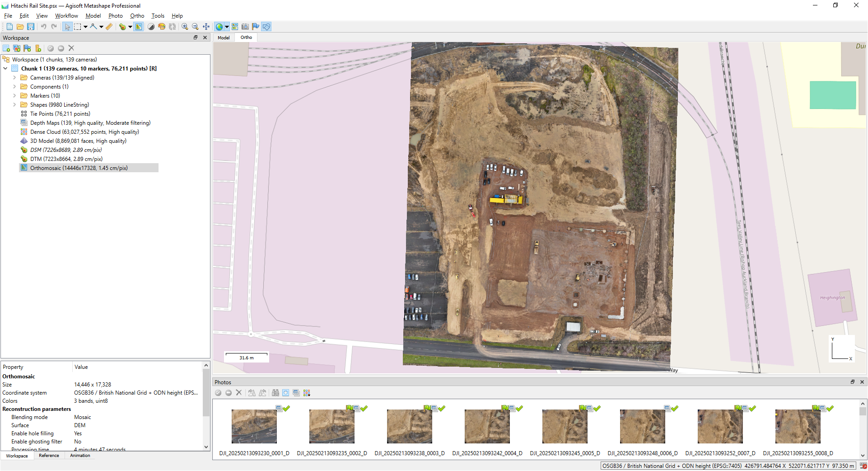Open a project with the folder icon
Screen dimensions: 868x471
click(x=20, y=27)
